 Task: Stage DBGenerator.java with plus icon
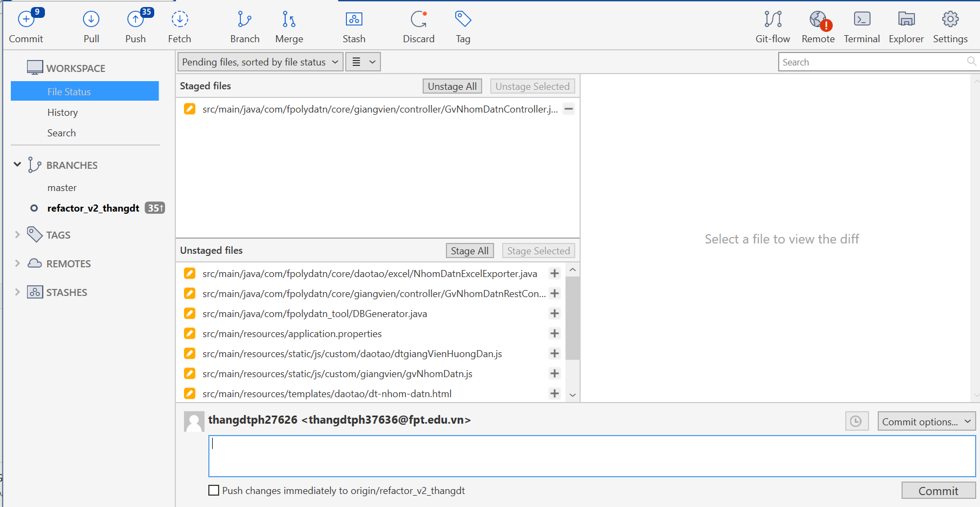click(555, 313)
